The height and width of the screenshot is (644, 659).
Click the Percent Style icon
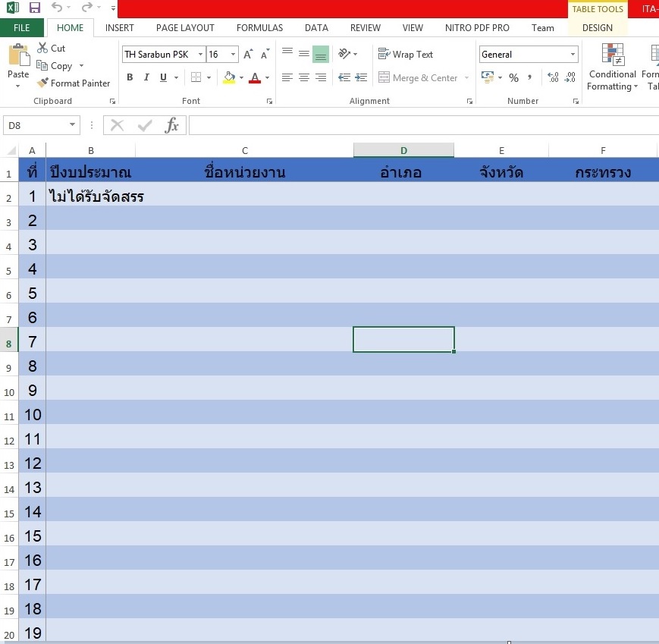(x=513, y=78)
